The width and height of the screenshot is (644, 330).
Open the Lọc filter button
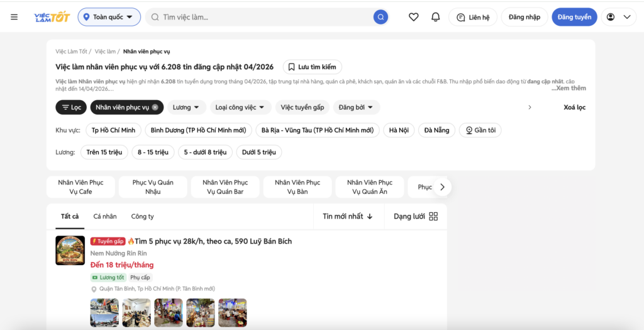(71, 108)
